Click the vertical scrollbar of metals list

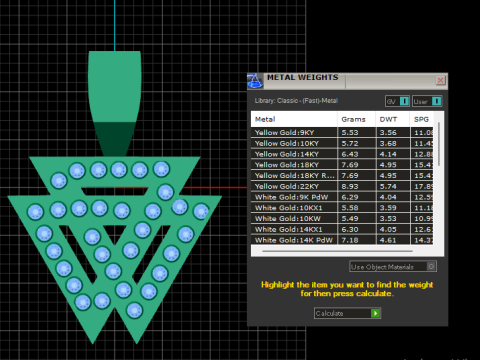point(439,144)
